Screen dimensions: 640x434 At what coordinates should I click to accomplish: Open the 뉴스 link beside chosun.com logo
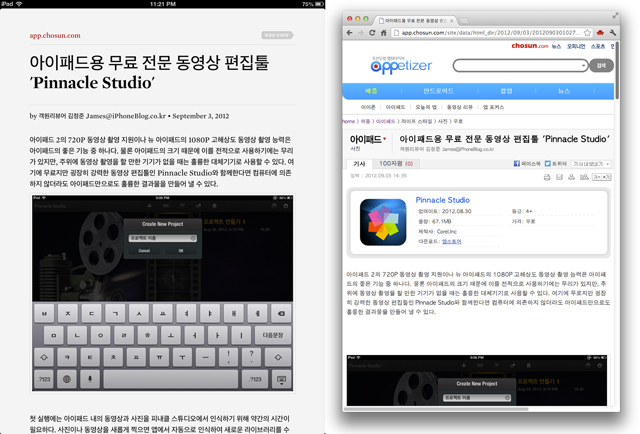pos(556,47)
